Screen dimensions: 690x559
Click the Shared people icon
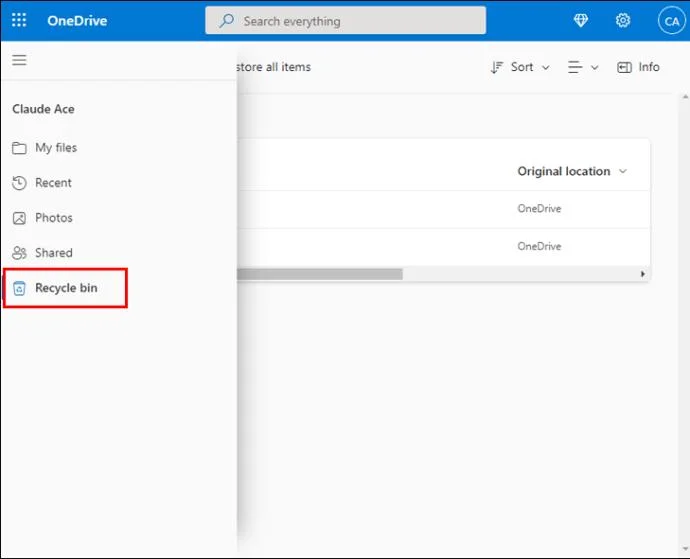pos(19,253)
